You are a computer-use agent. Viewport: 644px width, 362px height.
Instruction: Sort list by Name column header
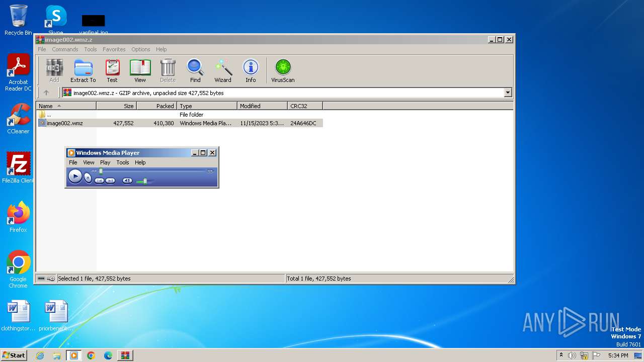(66, 106)
